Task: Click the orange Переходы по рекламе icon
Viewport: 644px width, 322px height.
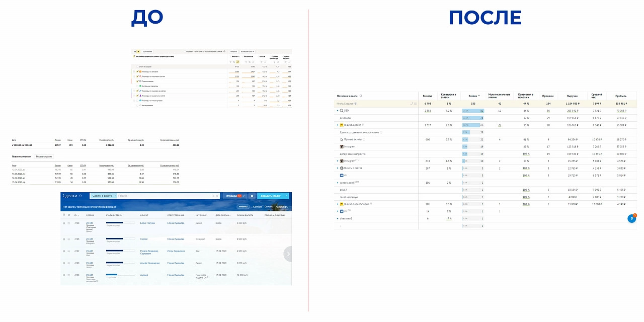Action: pos(140,71)
